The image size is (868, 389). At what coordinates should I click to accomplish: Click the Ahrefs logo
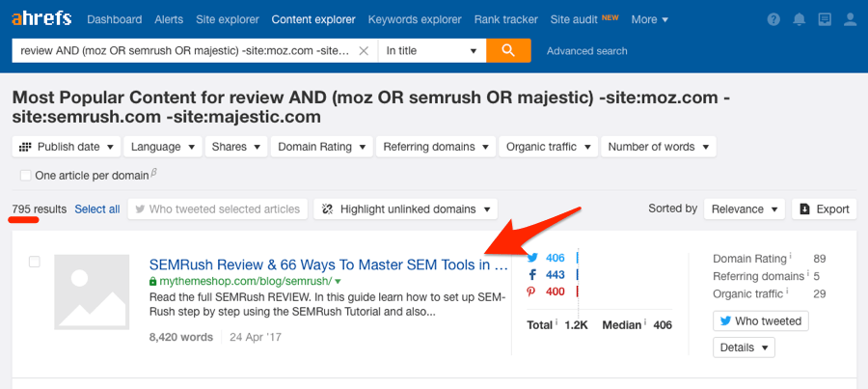point(42,19)
